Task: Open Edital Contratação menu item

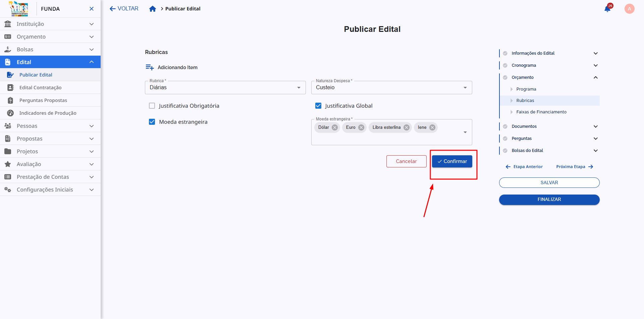Action: click(x=40, y=88)
